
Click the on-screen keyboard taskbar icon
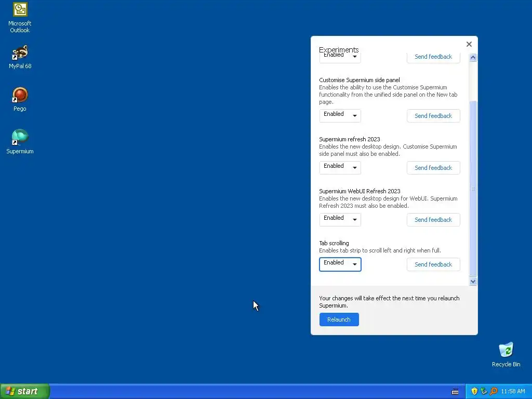click(455, 392)
